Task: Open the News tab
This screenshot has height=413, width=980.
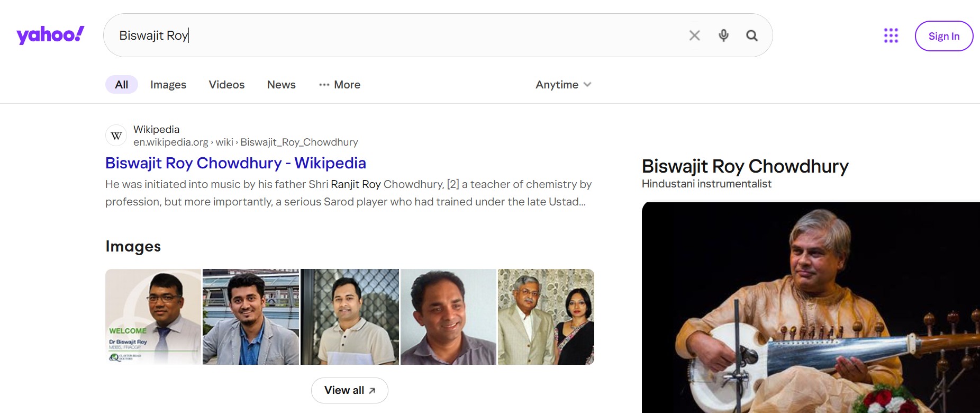Action: tap(281, 85)
